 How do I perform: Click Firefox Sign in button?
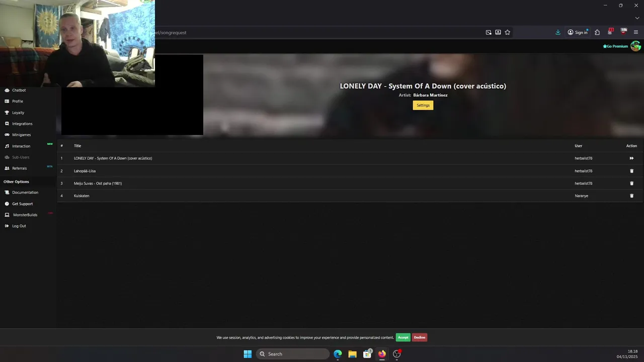point(578,32)
